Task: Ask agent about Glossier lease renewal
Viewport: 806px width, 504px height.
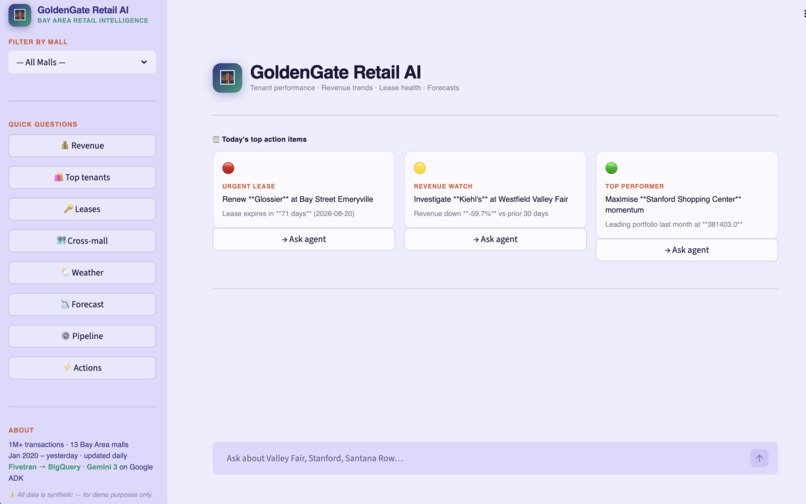Action: coord(304,239)
